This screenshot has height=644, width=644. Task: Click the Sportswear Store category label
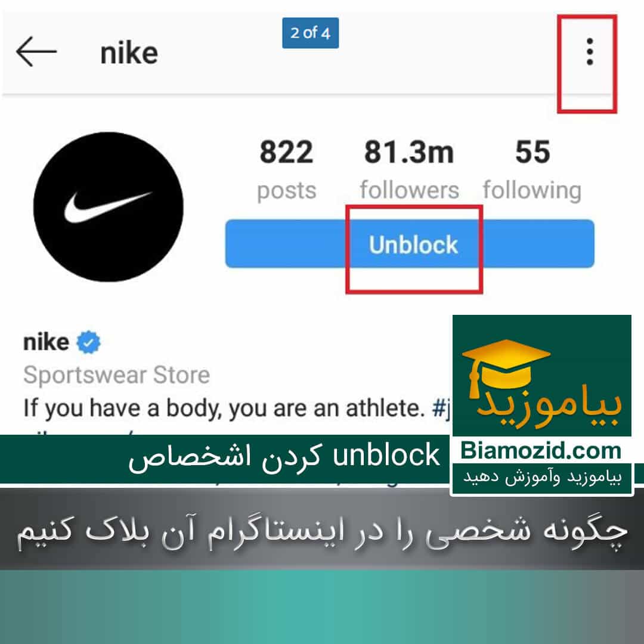pyautogui.click(x=117, y=374)
